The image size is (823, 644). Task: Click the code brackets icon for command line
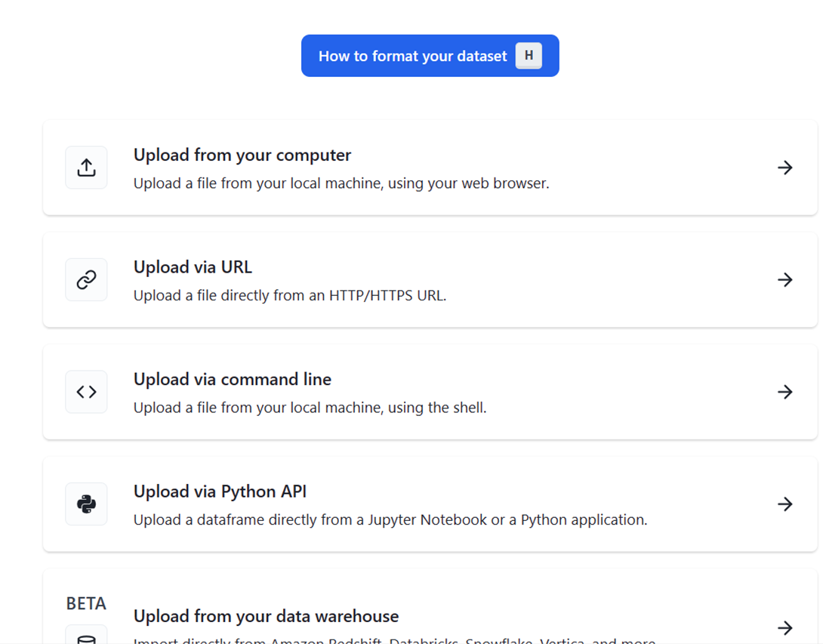87,392
